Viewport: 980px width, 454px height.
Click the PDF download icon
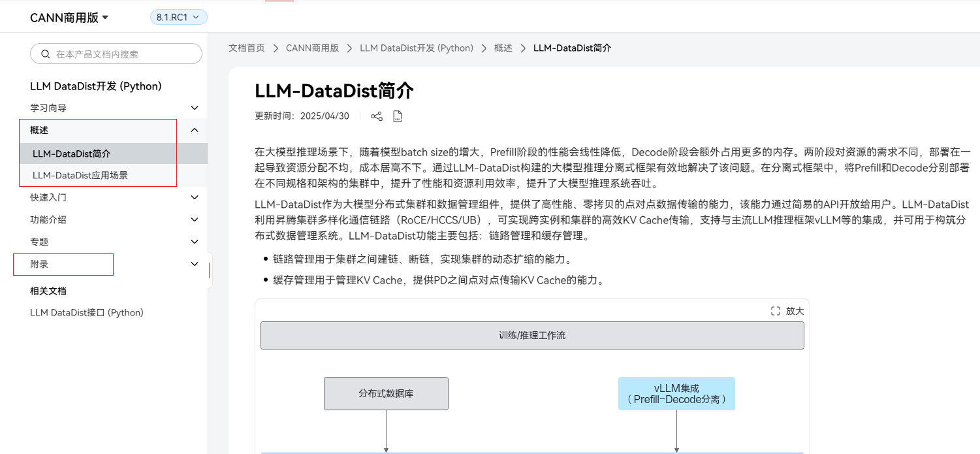click(x=398, y=116)
